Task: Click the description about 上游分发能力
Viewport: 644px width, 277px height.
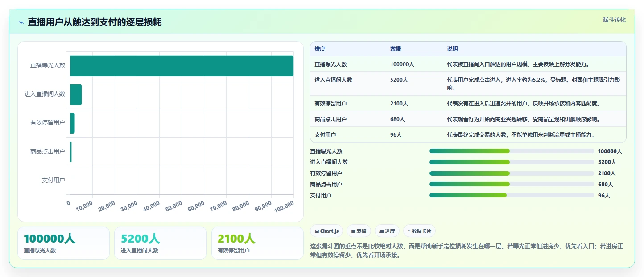Action: [x=518, y=64]
